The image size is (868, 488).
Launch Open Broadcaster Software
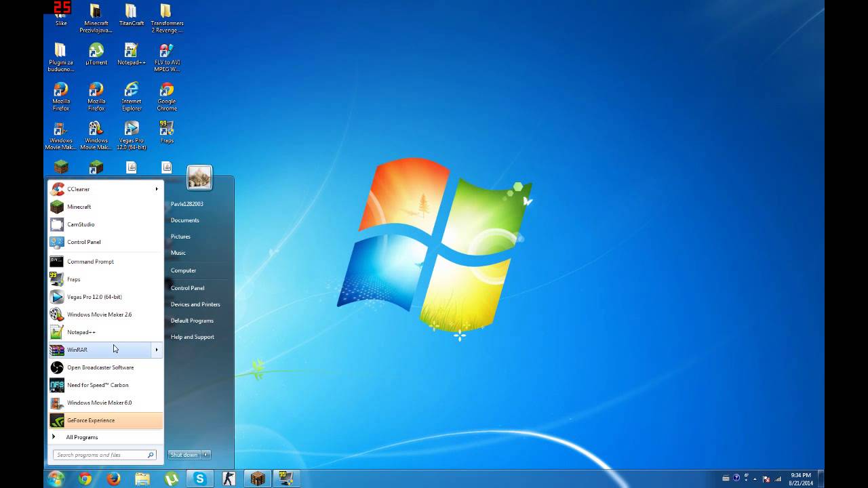pos(106,367)
